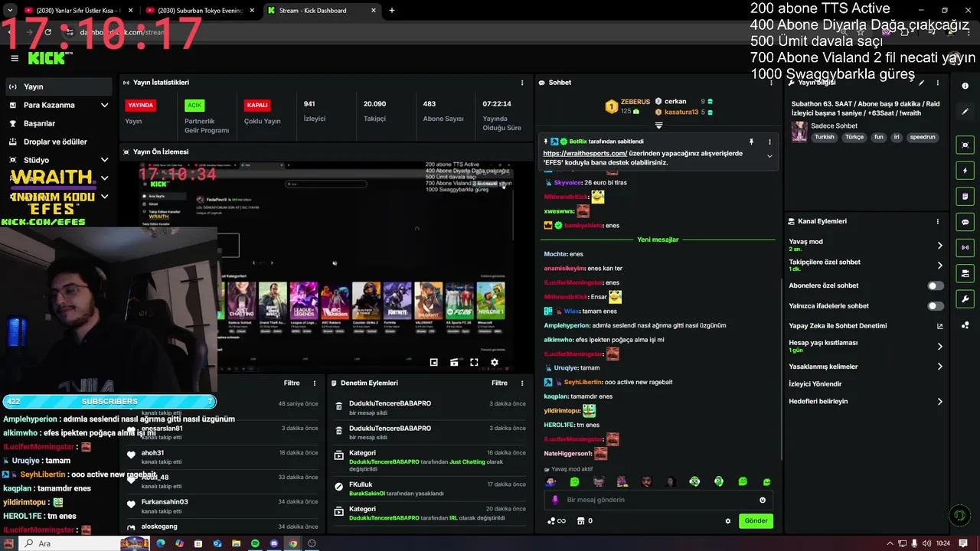This screenshot has height=551, width=980.
Task: Collapse the pinned message chevron
Action: coord(769,156)
